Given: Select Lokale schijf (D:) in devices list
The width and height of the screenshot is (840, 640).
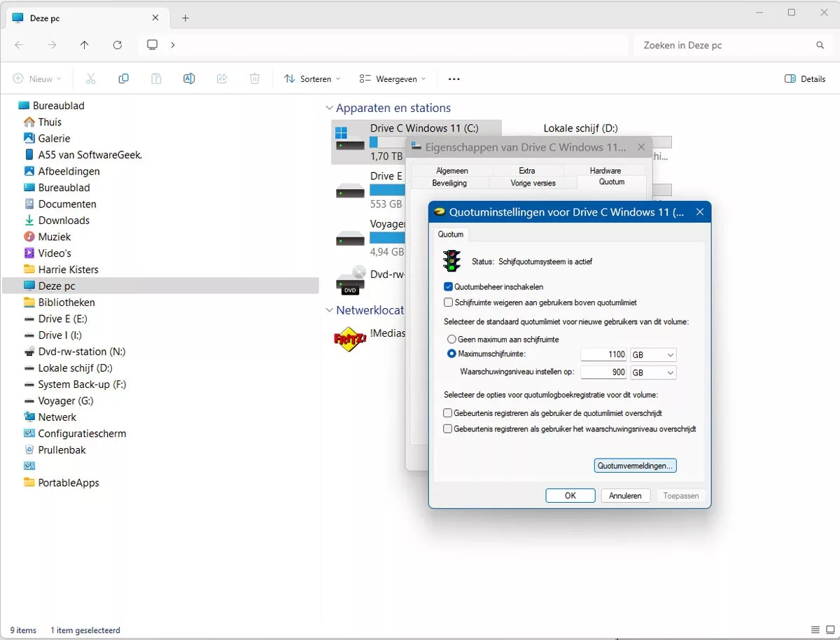Looking at the screenshot, I should 580,128.
